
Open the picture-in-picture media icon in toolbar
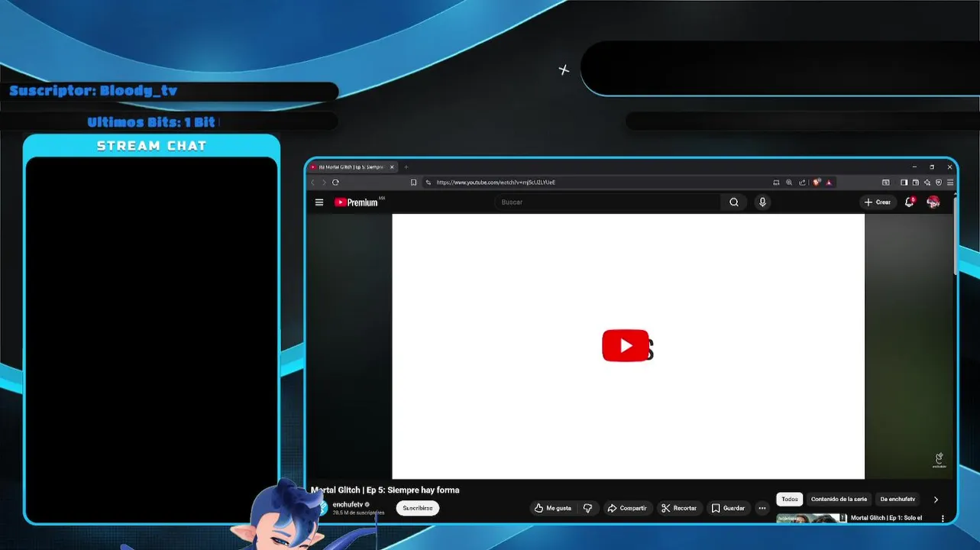(886, 183)
